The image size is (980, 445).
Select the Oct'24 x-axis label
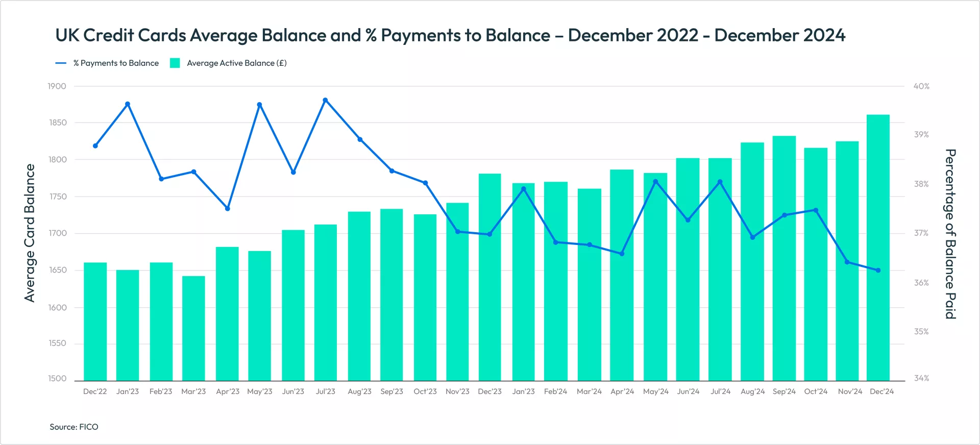pyautogui.click(x=816, y=391)
